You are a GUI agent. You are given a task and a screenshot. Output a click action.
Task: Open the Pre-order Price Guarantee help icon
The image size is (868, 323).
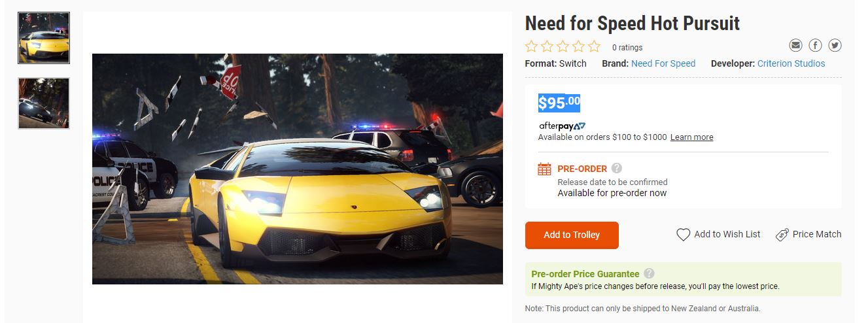[x=648, y=273]
